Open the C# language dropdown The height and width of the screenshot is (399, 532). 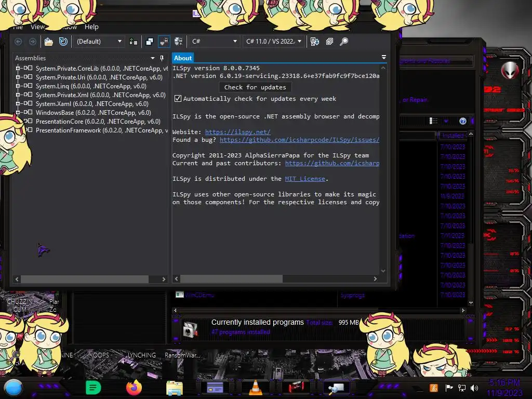click(x=214, y=42)
